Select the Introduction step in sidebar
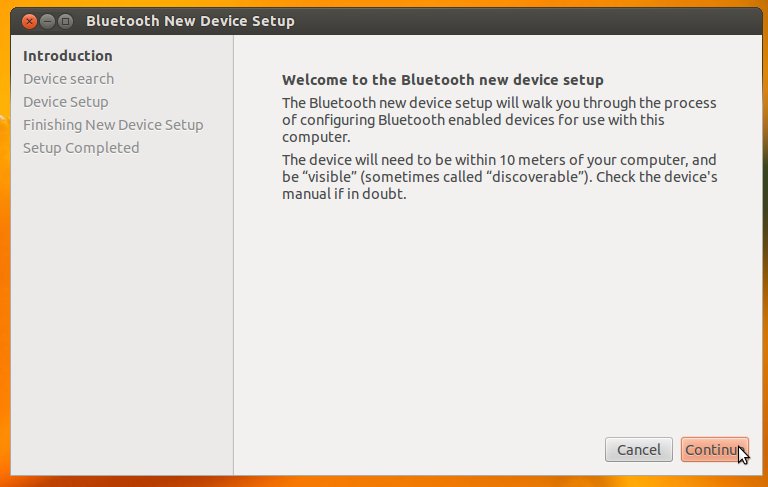Image resolution: width=768 pixels, height=487 pixels. pos(68,56)
